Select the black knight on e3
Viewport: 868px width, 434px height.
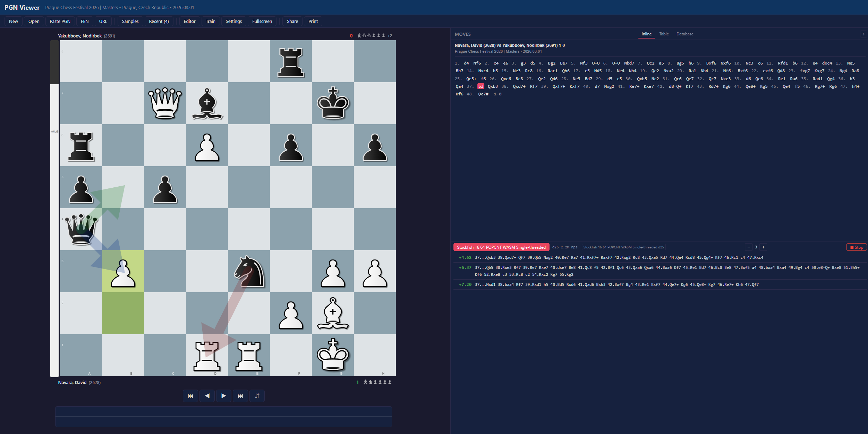pos(249,271)
